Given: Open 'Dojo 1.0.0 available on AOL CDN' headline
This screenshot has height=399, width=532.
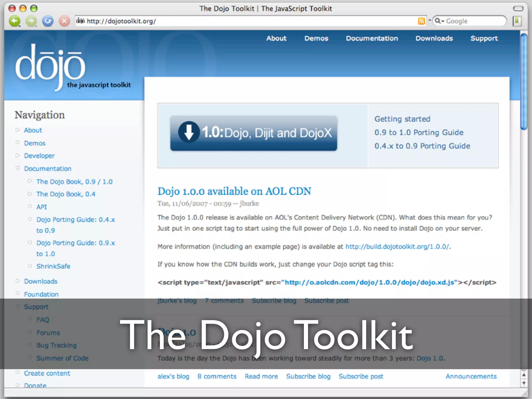Looking at the screenshot, I should click(234, 191).
